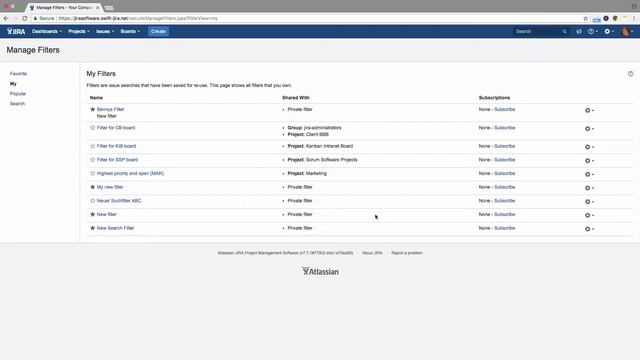Unfavorite the My new filter star

(x=93, y=187)
